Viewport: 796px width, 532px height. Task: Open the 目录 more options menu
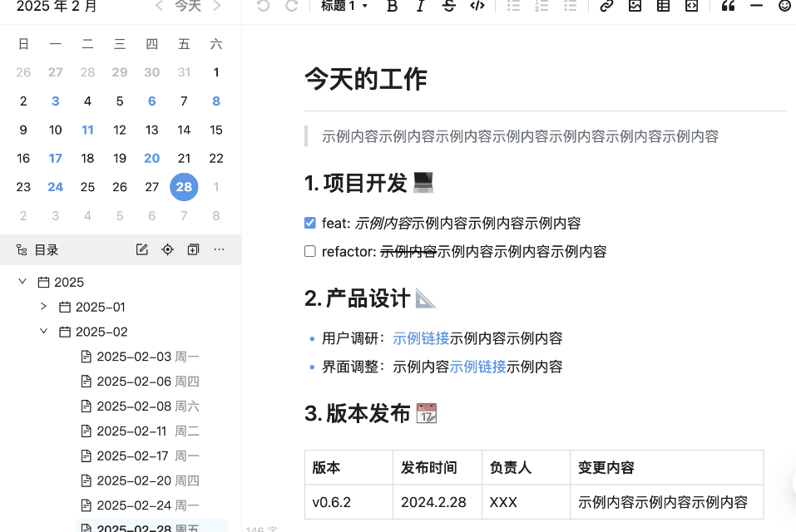pos(219,249)
